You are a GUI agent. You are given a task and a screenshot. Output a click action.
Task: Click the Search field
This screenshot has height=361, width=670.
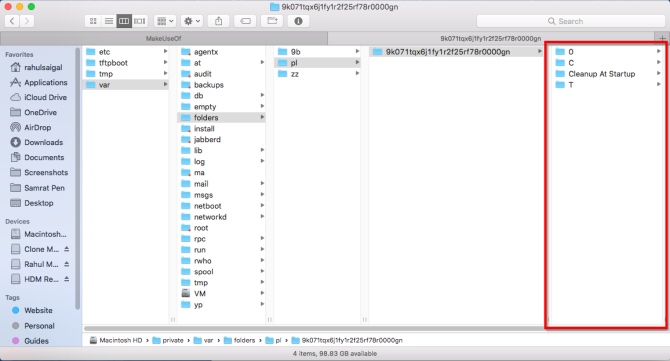coord(570,21)
